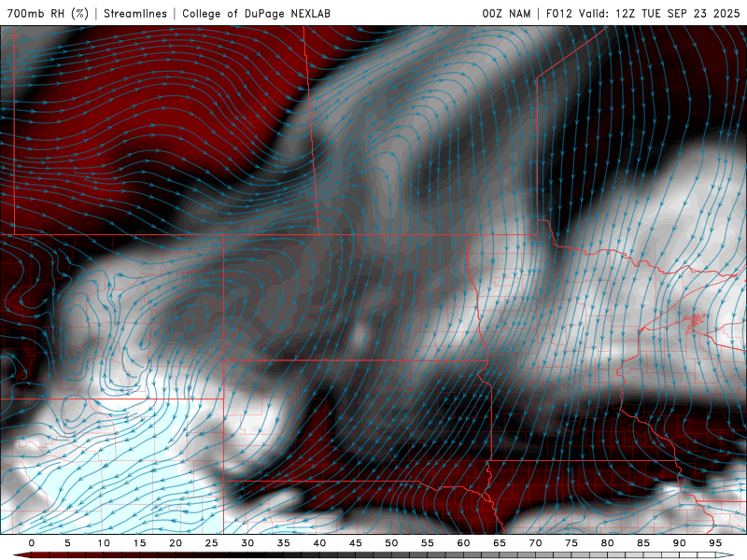Click the colorbar label 75
747x560 pixels.
click(571, 543)
